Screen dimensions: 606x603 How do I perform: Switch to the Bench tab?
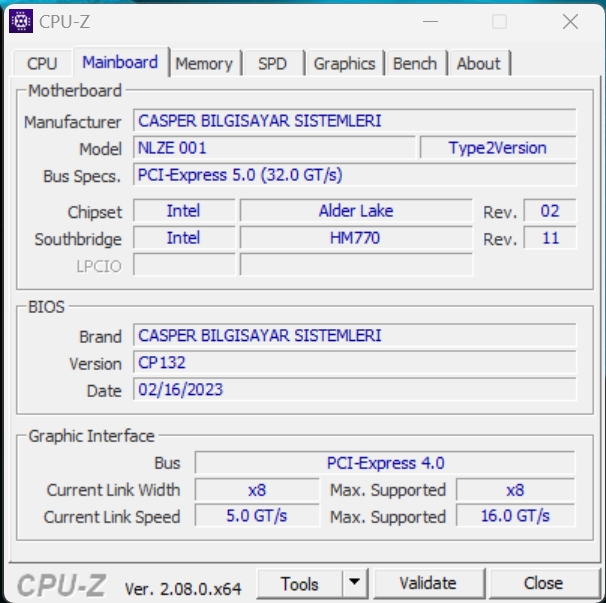415,63
